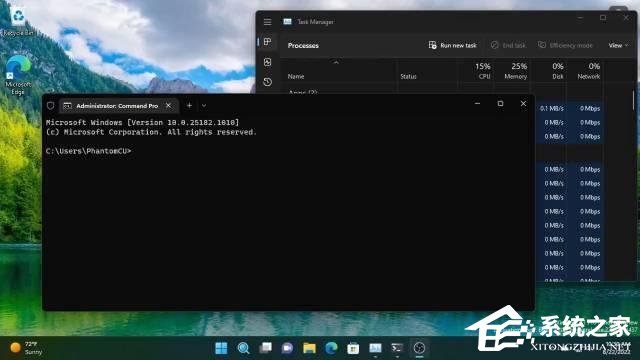Switch to Task Manager via taskbar icon
Screen dimensions: 640x360
375,348
